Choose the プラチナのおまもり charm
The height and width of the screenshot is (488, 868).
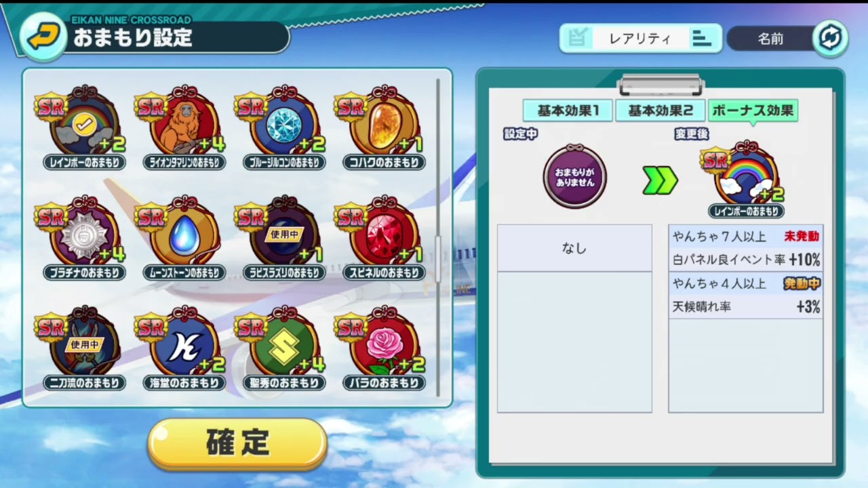(84, 239)
